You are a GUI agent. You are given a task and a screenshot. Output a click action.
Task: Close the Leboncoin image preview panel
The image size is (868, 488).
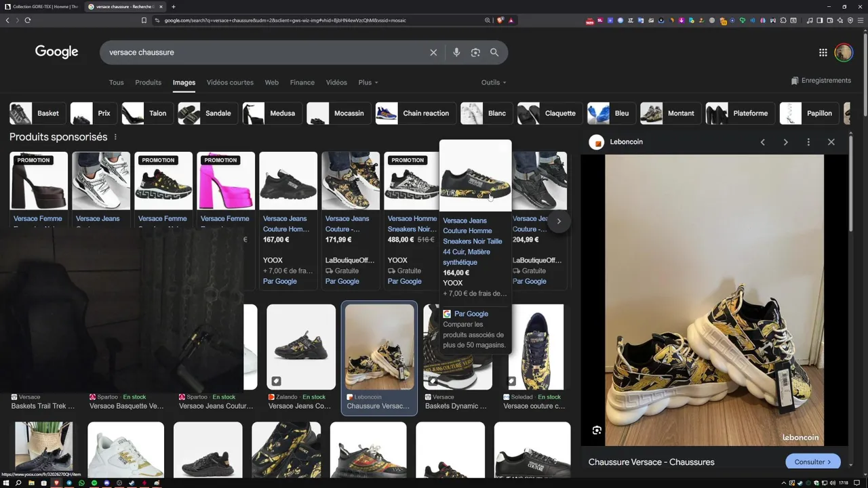831,142
